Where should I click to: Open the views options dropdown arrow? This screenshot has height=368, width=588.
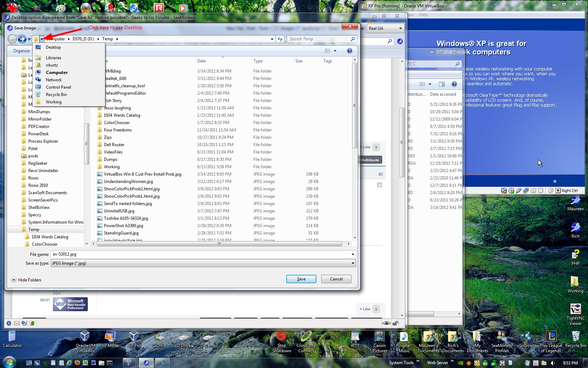coord(335,51)
